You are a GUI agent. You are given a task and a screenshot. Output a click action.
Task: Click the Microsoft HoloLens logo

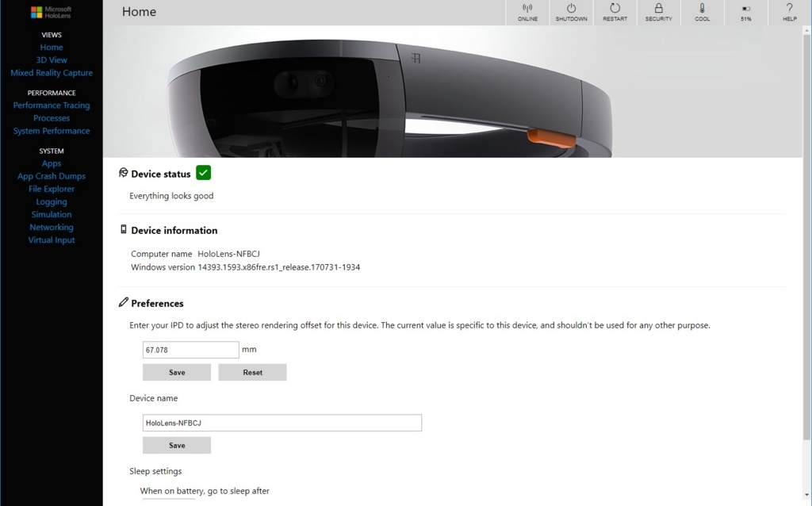[52, 12]
